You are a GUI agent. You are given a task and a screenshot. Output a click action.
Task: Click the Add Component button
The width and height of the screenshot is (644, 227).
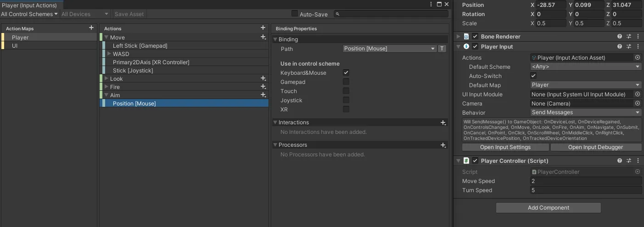pos(548,208)
